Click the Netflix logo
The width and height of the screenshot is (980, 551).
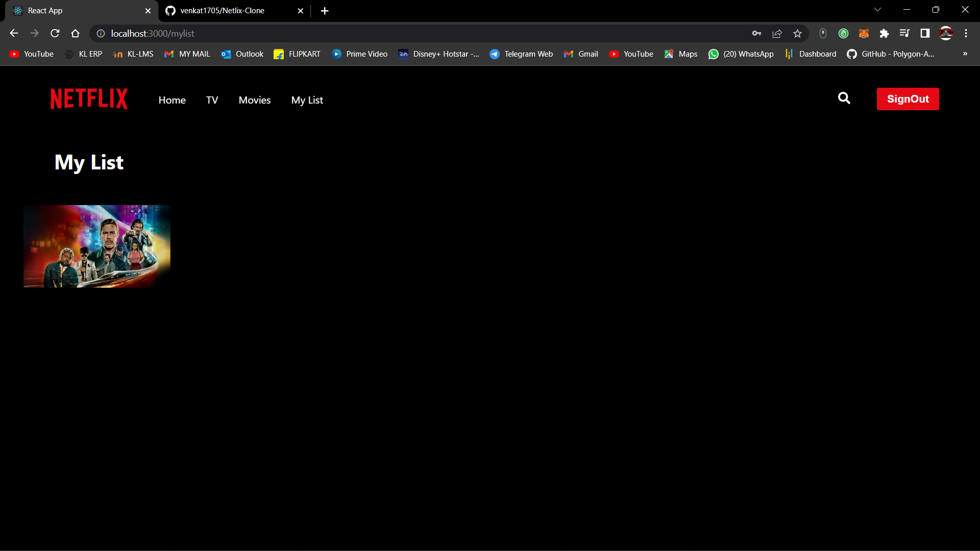point(89,99)
